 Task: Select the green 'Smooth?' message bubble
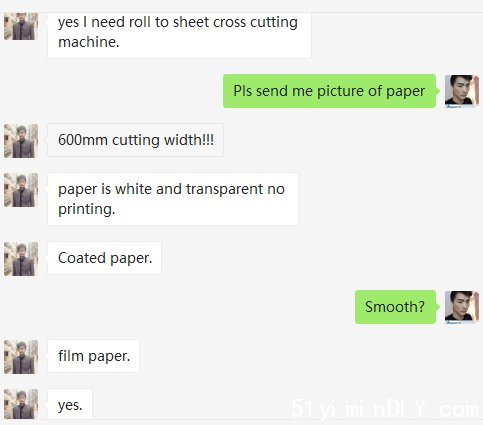pyautogui.click(x=395, y=307)
